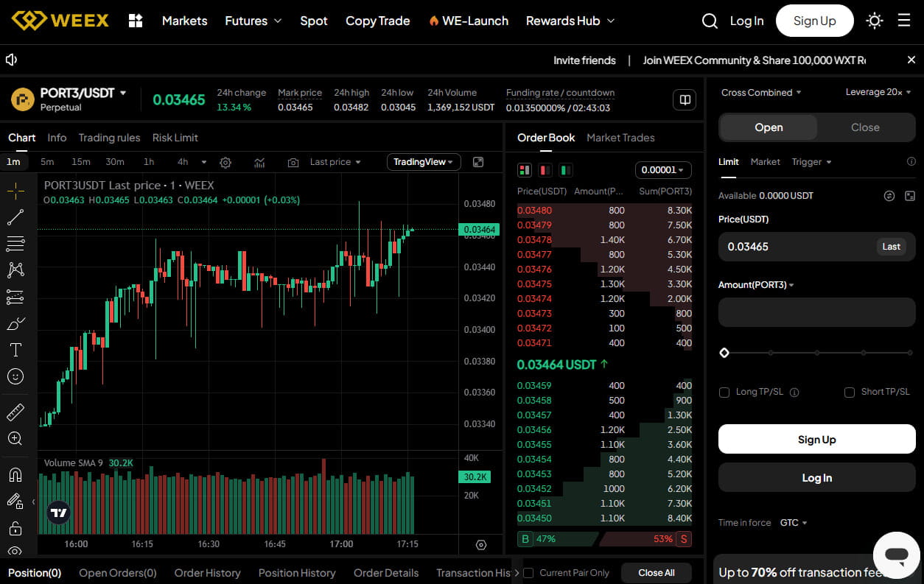The width and height of the screenshot is (924, 584).
Task: Open the calculator icon beside Available
Action: 910,196
